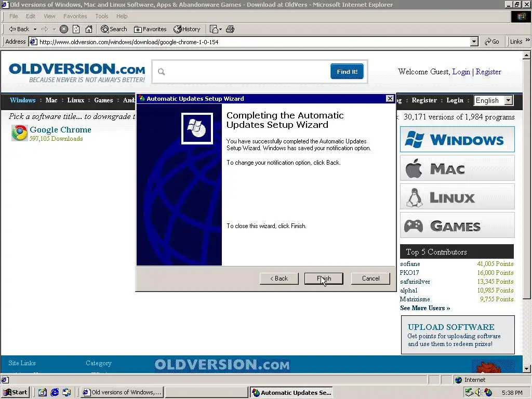Screen dimensions: 532x399
Task: Click the Forward arrow in toolbar
Action: [x=45, y=29]
